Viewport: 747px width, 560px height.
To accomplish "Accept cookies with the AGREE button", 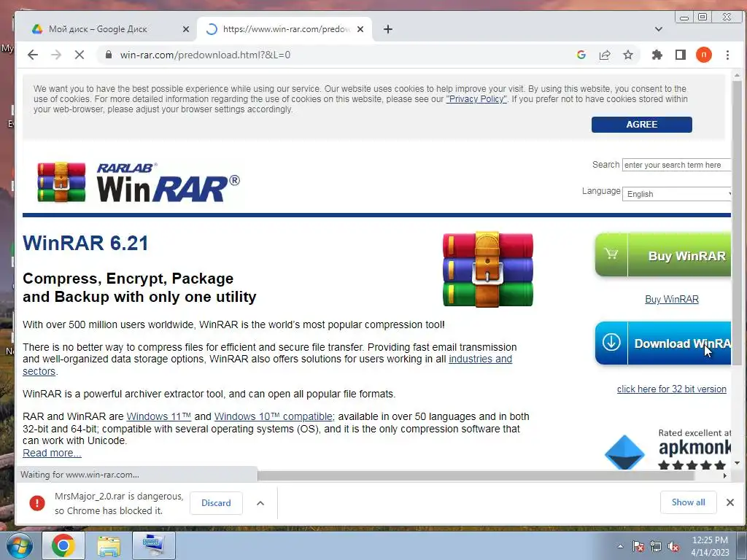I will pos(642,124).
